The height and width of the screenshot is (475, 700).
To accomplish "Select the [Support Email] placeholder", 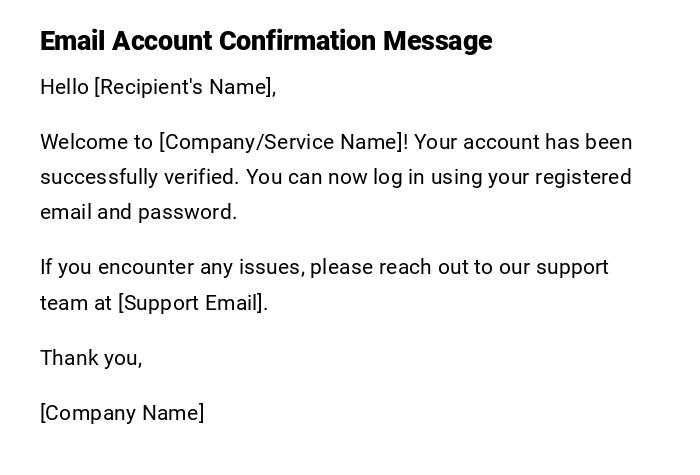I will (x=193, y=303).
